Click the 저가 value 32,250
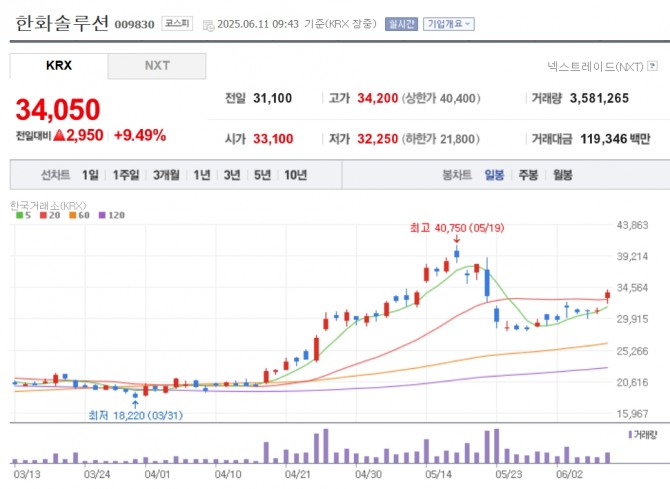Image resolution: width=670 pixels, height=489 pixels. point(377,139)
